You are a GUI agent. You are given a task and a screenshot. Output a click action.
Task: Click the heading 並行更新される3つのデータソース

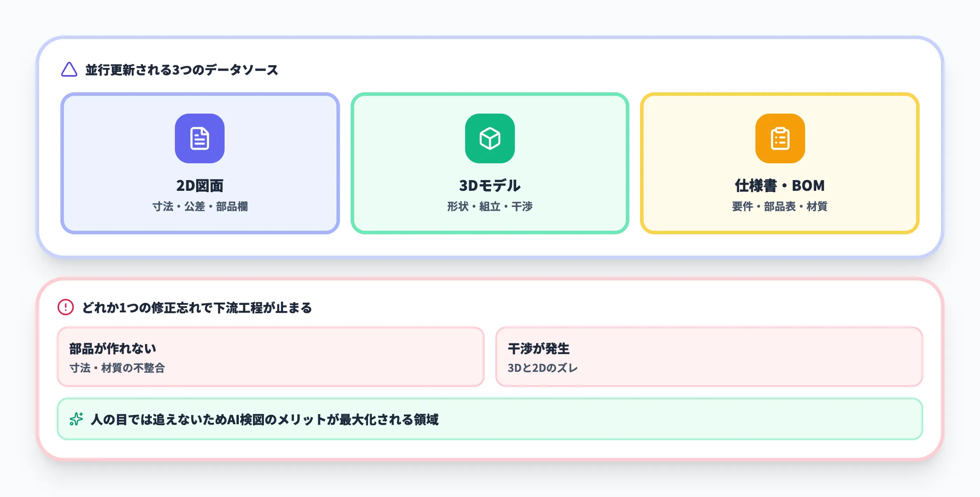[x=182, y=69]
